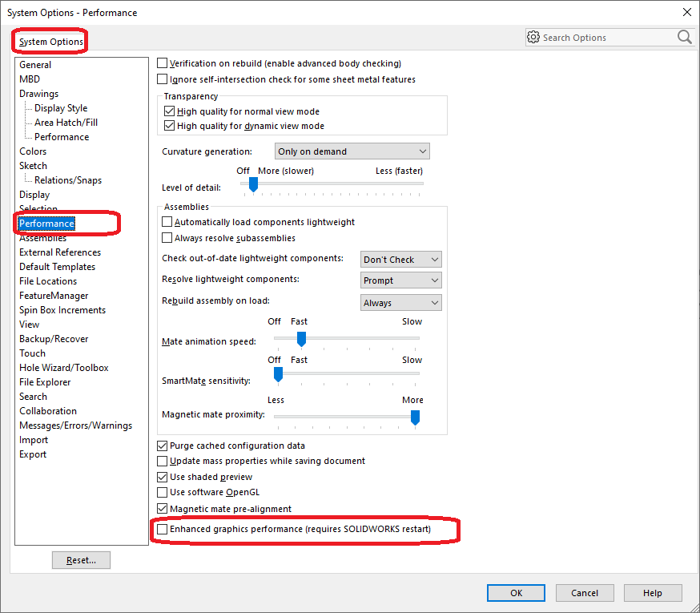Toggle Automatically load components lightweight

pos(167,222)
